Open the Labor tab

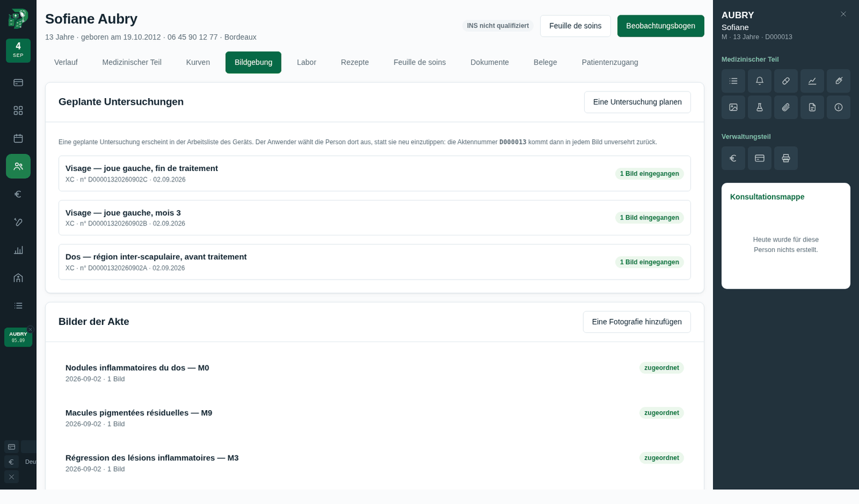coord(307,63)
